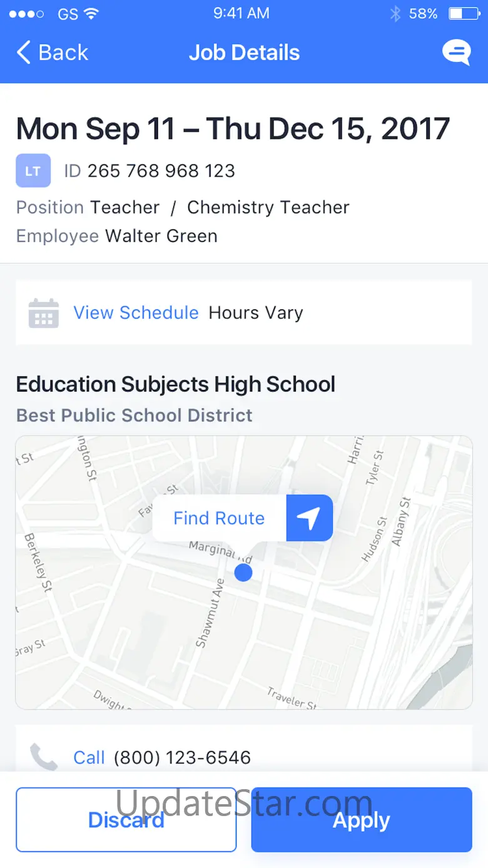Tap the Education Subjects High School heading
This screenshot has width=488, height=868.
click(x=176, y=384)
